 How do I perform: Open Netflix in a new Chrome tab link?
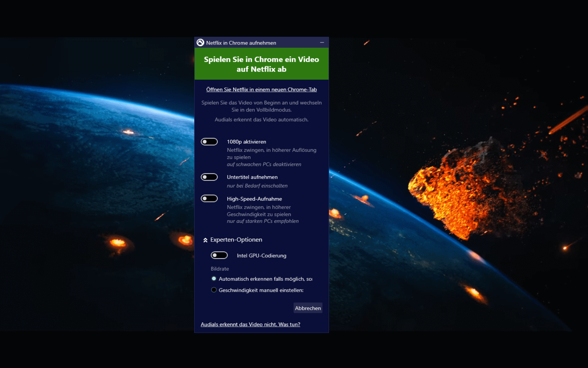point(261,90)
